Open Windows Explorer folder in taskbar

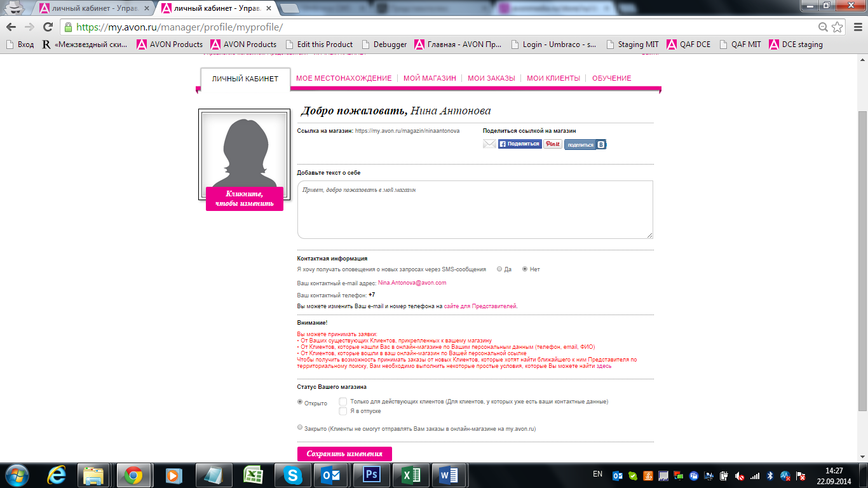click(94, 475)
